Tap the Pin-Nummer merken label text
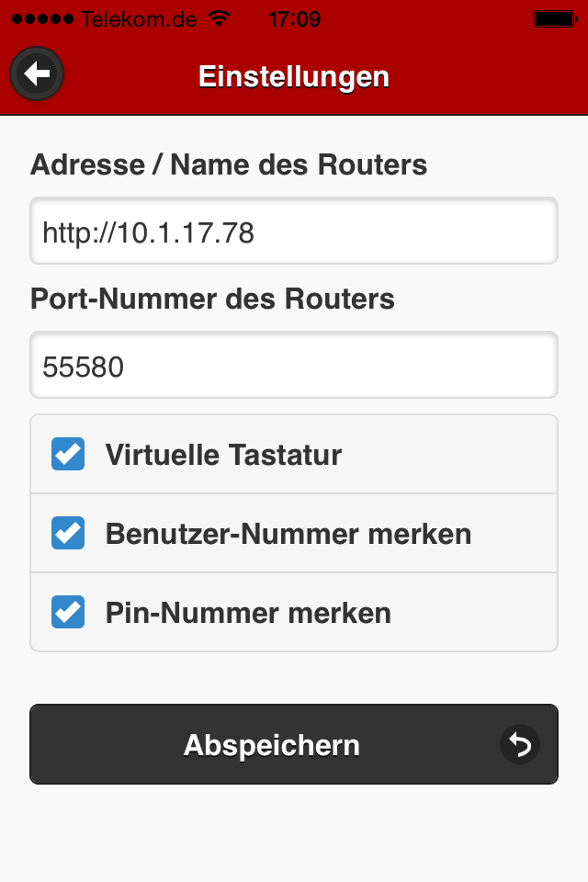 click(x=248, y=612)
